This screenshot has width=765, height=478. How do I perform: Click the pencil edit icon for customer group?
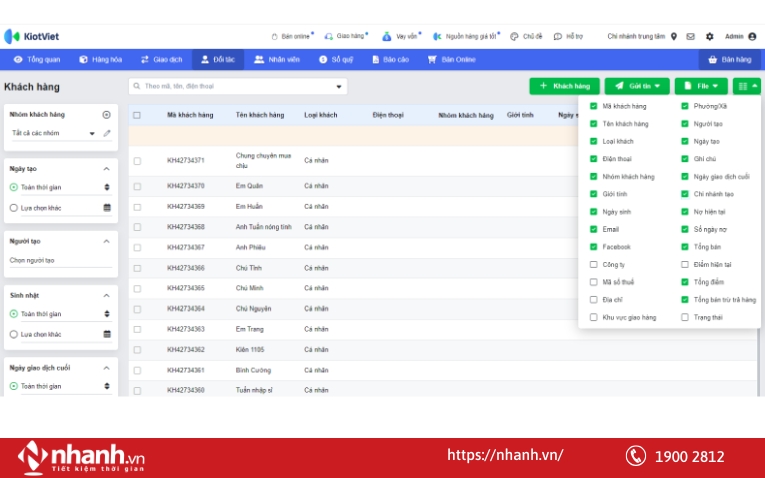(107, 133)
